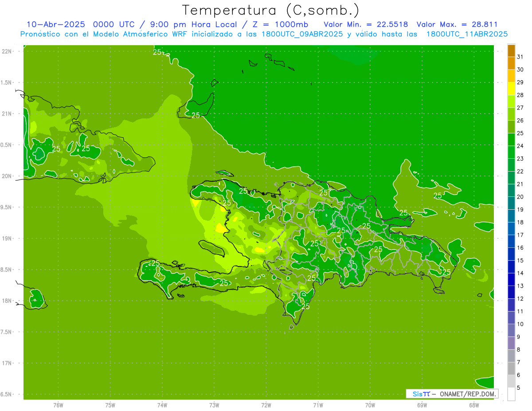This screenshot has width=532, height=411.
Task: Click the legend value "10"
Action: click(520, 324)
